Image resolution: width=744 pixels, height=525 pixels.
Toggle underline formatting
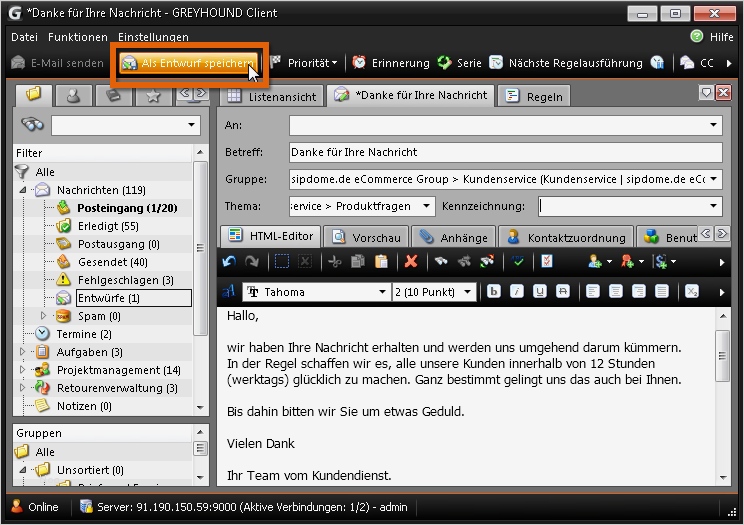coord(539,291)
